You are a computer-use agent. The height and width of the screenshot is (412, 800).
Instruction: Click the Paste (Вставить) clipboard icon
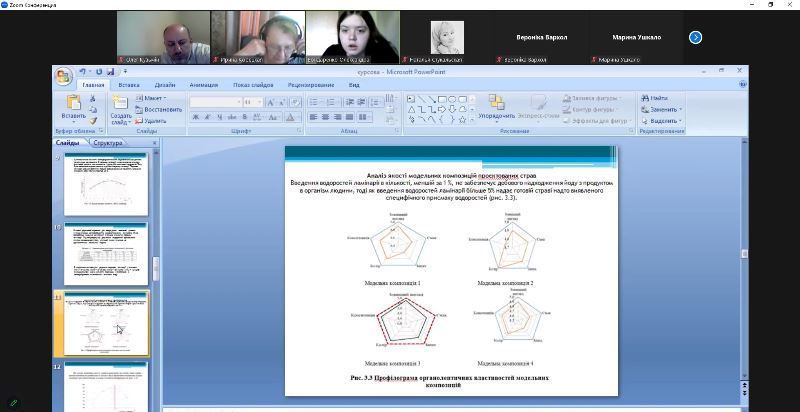[73, 103]
